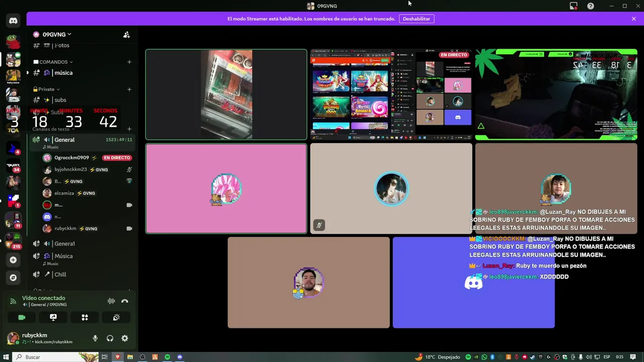
Task: Open Ogrocckm0909 in voice list
Action: coord(88,158)
